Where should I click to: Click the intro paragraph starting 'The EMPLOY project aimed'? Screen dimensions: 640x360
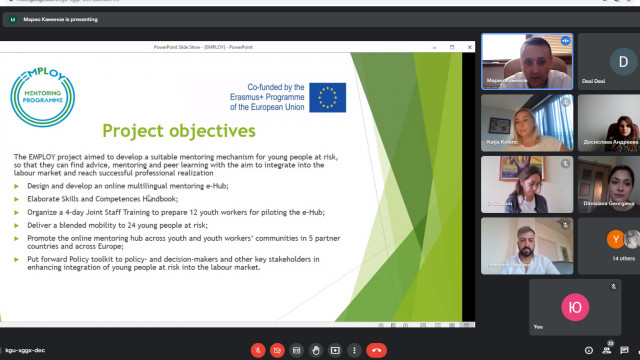tap(176, 165)
